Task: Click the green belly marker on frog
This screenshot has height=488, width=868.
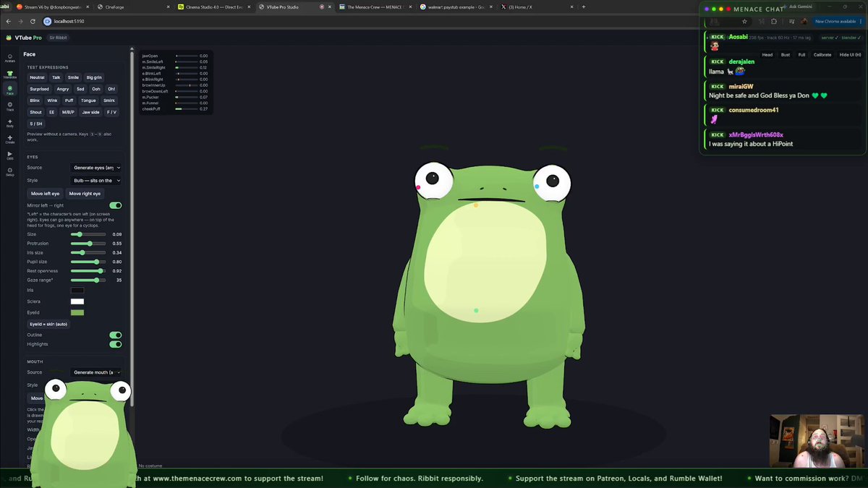Action: [x=476, y=310]
